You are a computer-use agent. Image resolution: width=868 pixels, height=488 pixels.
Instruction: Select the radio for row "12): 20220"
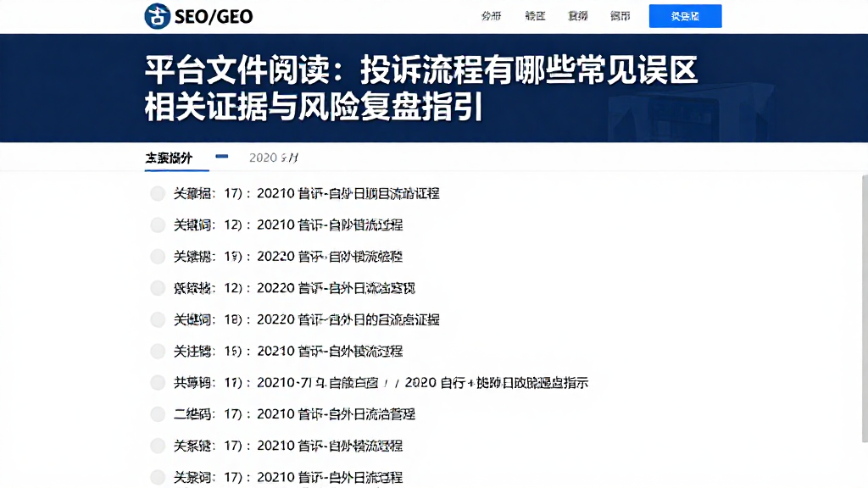point(158,288)
